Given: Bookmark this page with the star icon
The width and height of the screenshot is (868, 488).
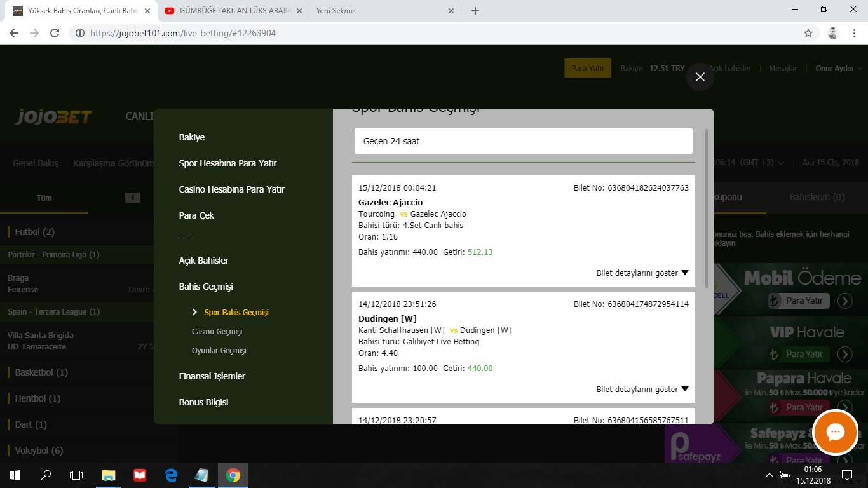Looking at the screenshot, I should pos(808,33).
